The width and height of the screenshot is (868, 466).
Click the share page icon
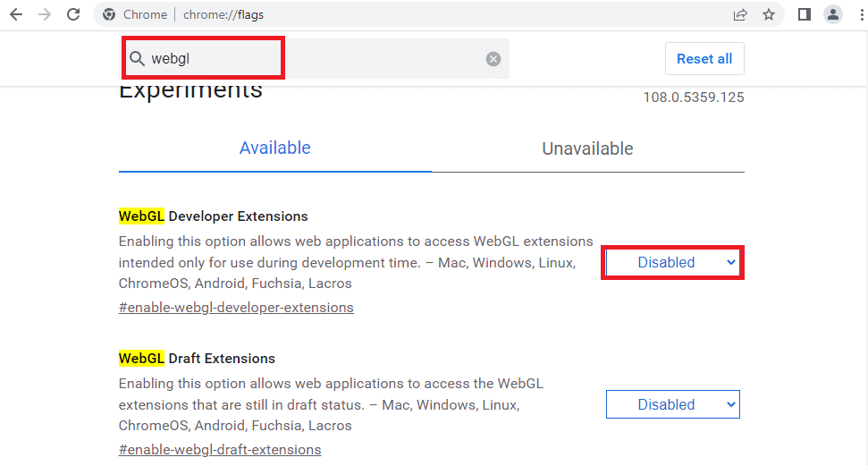pyautogui.click(x=740, y=14)
